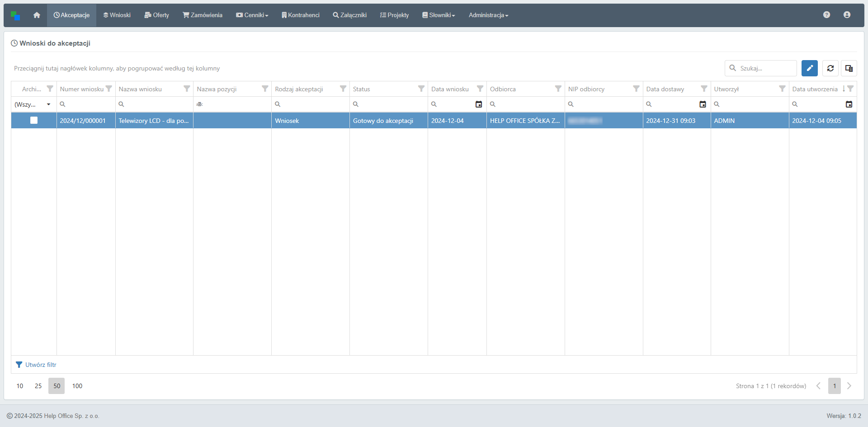Expand the Archi... (Wszy...) filter dropdown

(48, 104)
